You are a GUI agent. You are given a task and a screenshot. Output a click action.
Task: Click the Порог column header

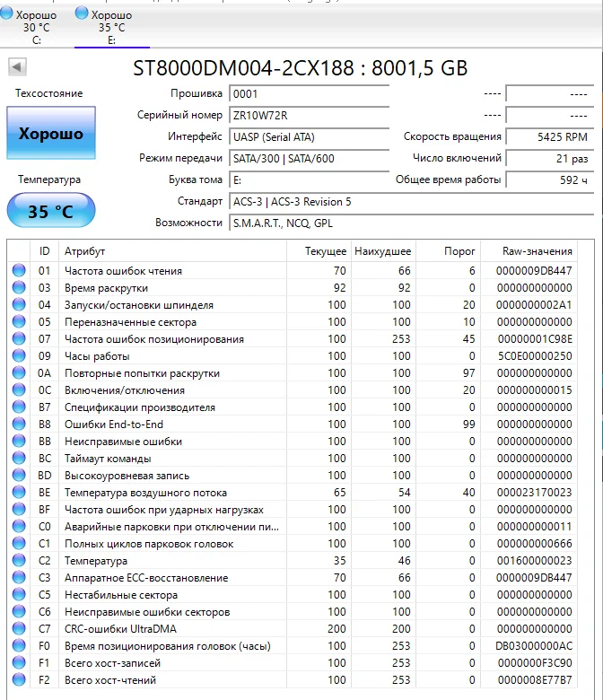(x=448, y=251)
